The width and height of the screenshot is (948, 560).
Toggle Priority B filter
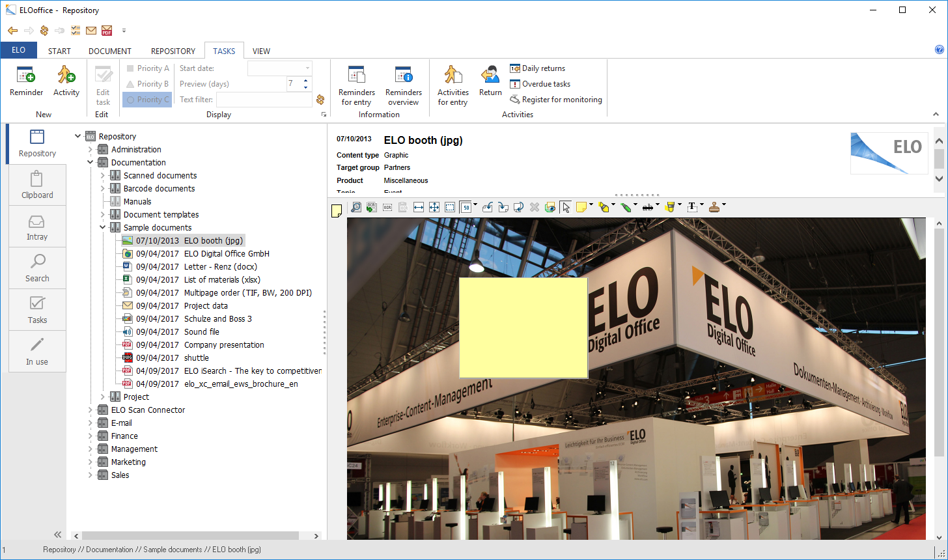coord(148,84)
